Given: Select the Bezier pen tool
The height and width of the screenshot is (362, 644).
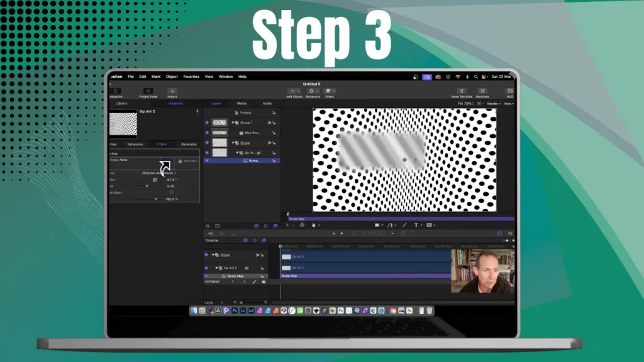Looking at the screenshot, I should pyautogui.click(x=390, y=225).
